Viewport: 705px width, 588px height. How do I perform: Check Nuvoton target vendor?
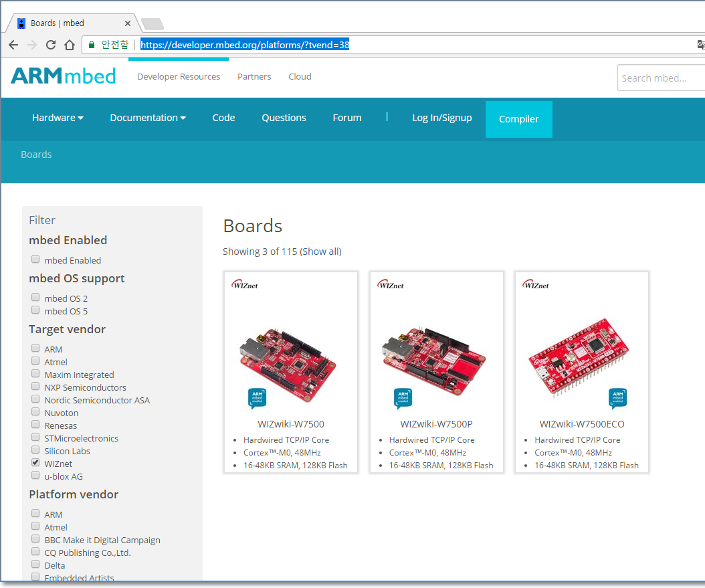35,411
